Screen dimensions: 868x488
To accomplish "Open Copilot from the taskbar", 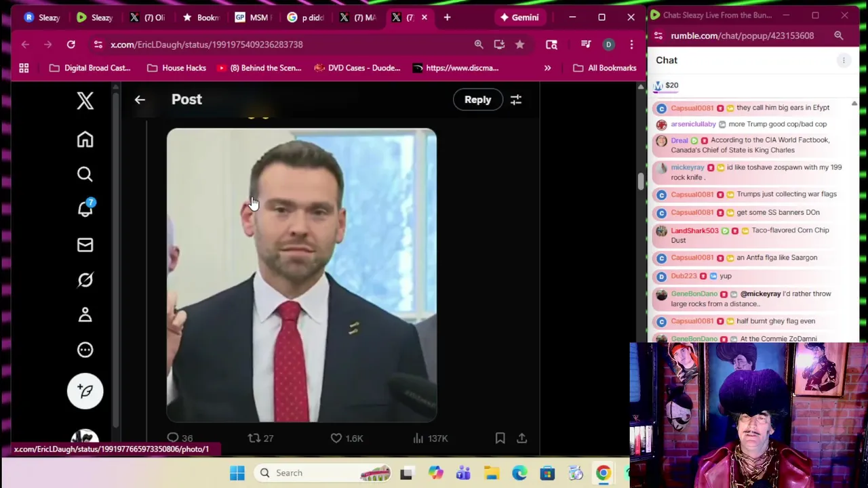I will pyautogui.click(x=435, y=473).
